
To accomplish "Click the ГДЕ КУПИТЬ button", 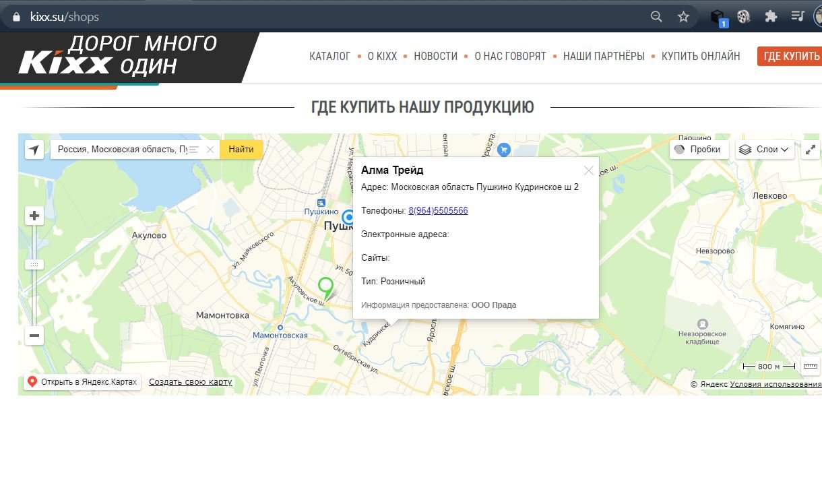I will (790, 56).
